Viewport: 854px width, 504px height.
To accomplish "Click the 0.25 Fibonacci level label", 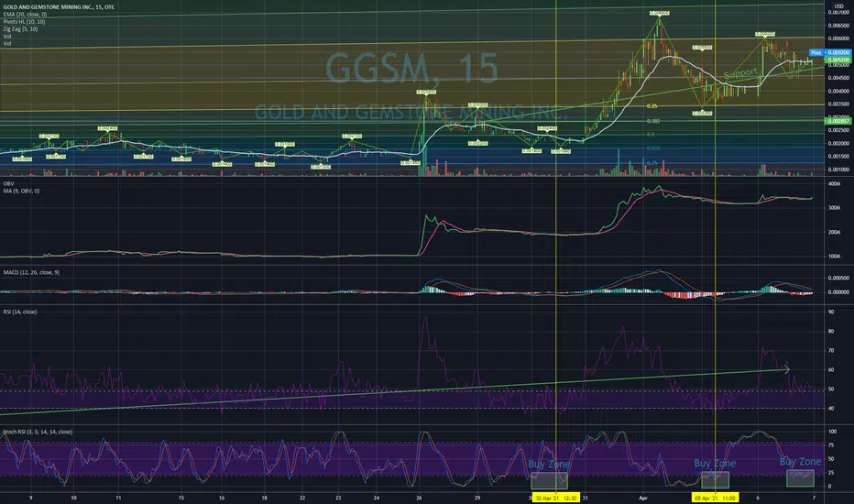I will pyautogui.click(x=651, y=106).
